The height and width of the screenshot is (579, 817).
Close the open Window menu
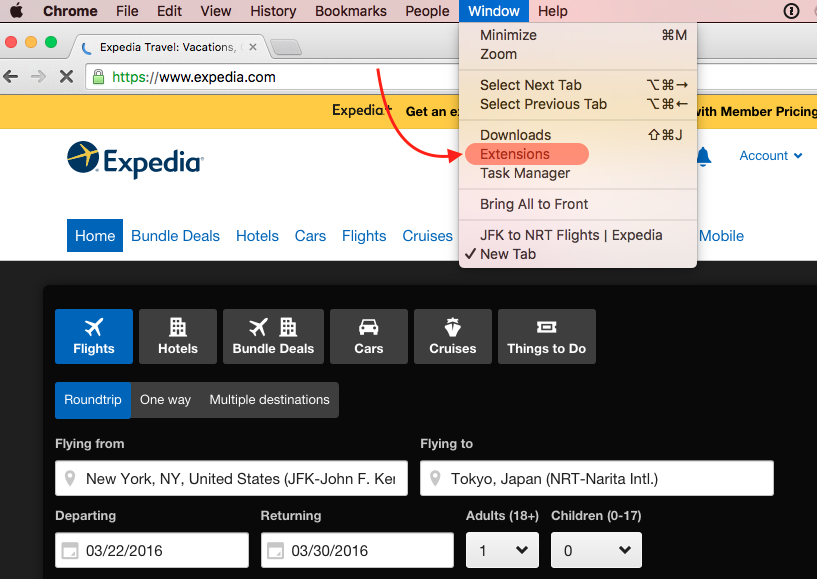click(494, 11)
